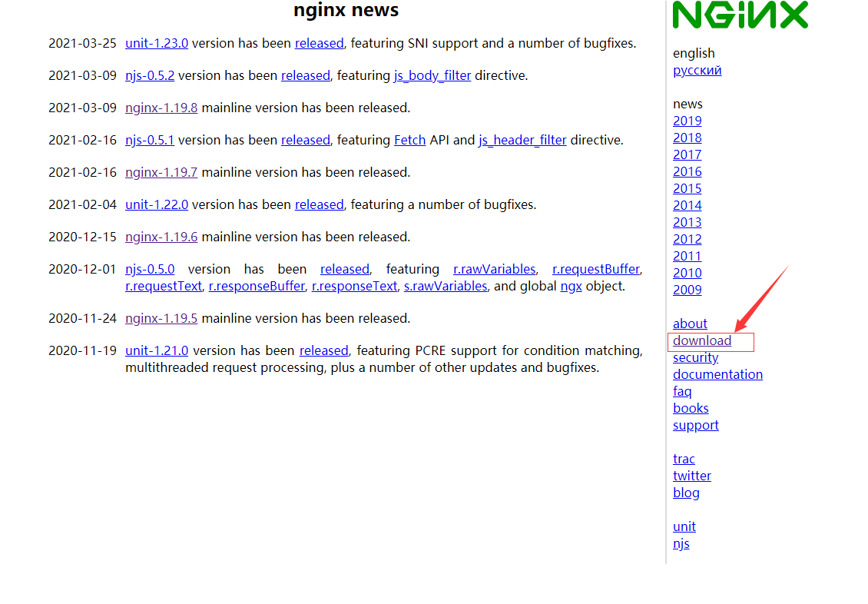The height and width of the screenshot is (604, 868).
Task: Open released link in unit-1.21.0 entry
Action: point(324,350)
